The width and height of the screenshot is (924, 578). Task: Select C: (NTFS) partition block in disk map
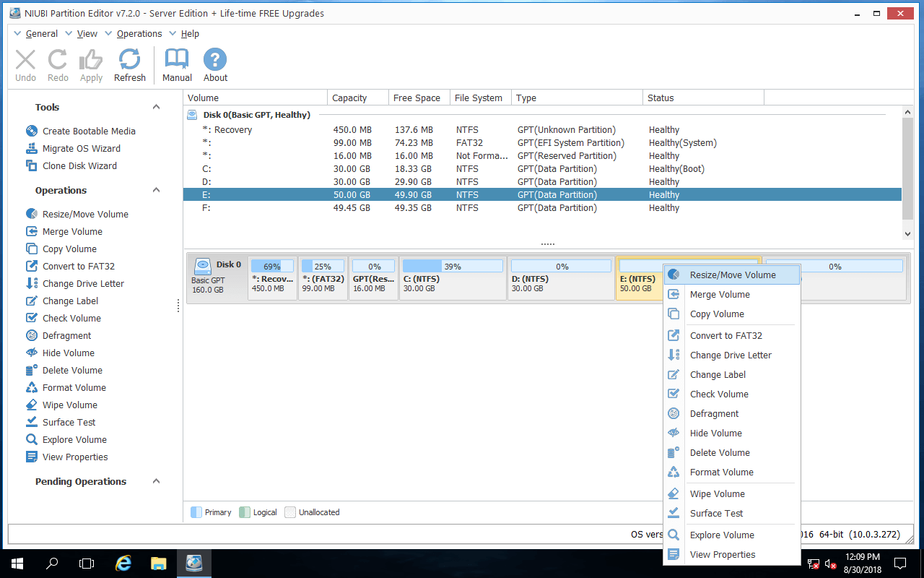453,277
